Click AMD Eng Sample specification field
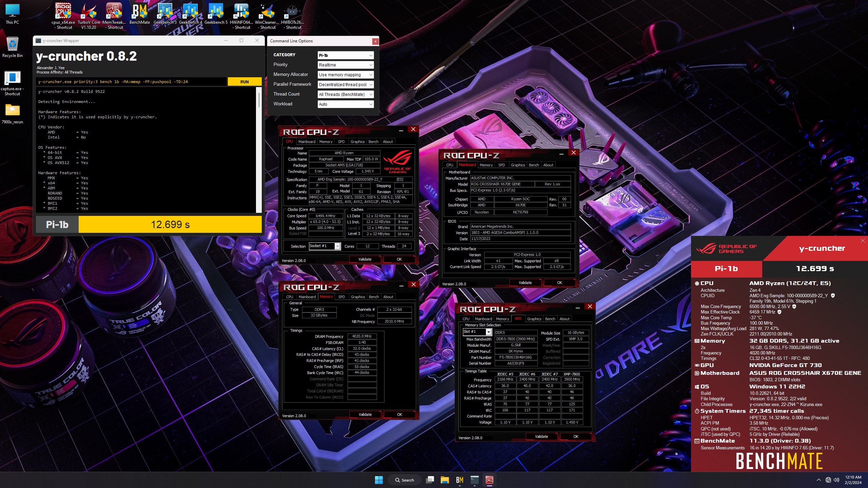This screenshot has height=488, width=868. 361,179
